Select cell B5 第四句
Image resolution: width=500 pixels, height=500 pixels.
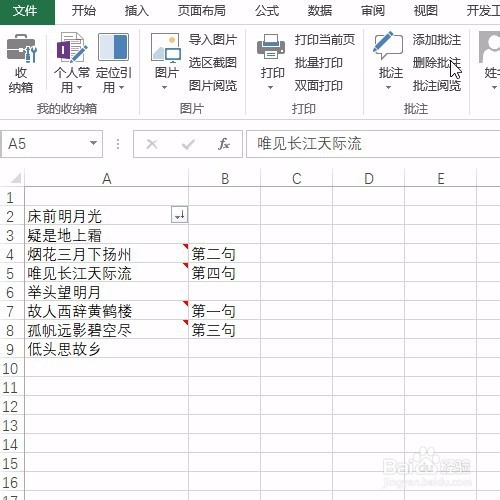(x=225, y=273)
